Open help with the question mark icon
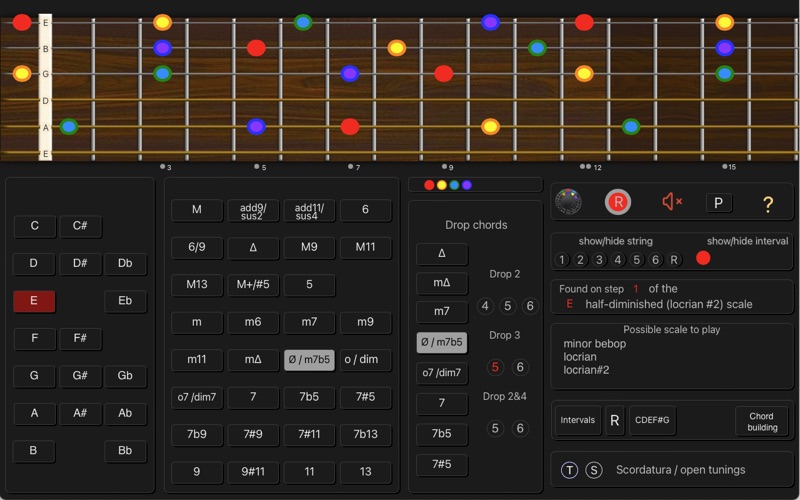Viewport: 800px width, 500px height. tap(768, 204)
